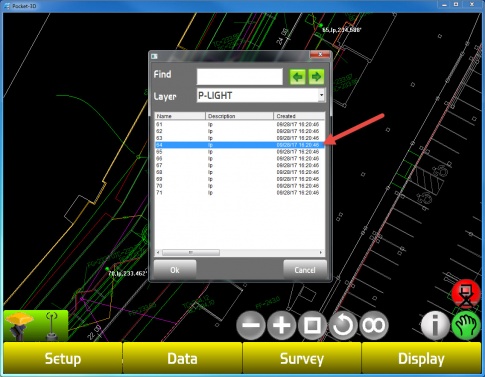Image resolution: width=485 pixels, height=377 pixels.
Task: Expand the P-LIGHT layer dropdown
Action: coord(321,95)
